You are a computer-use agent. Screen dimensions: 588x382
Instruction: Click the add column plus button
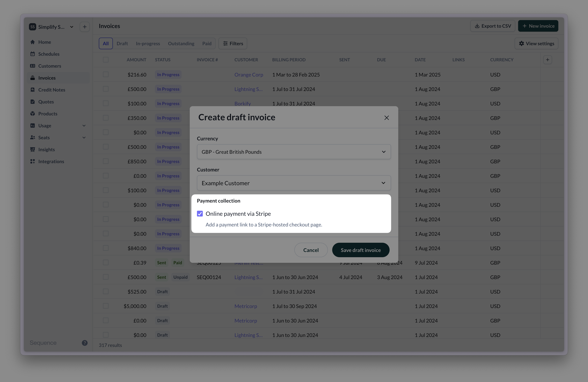coord(547,60)
